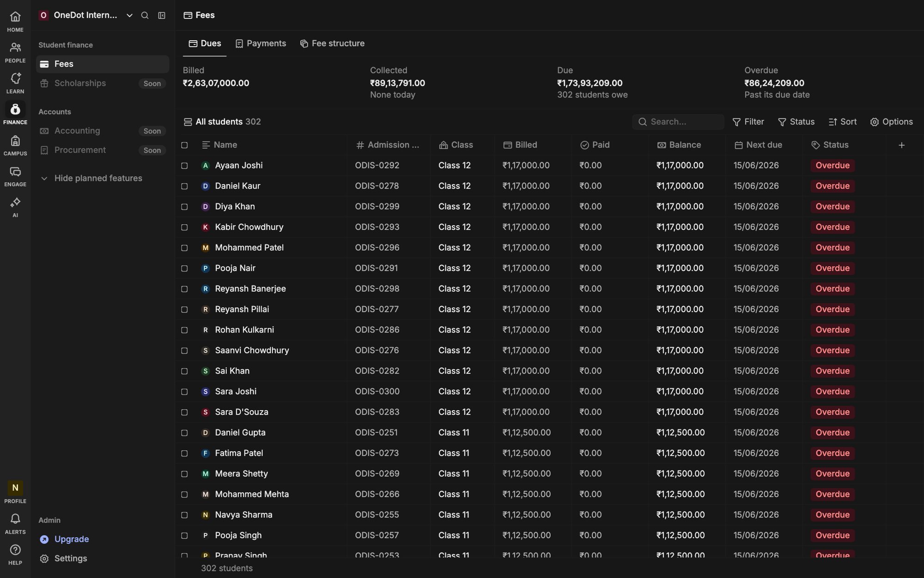Collapse Hide planned features
Screen dimensions: 924x578
point(91,178)
